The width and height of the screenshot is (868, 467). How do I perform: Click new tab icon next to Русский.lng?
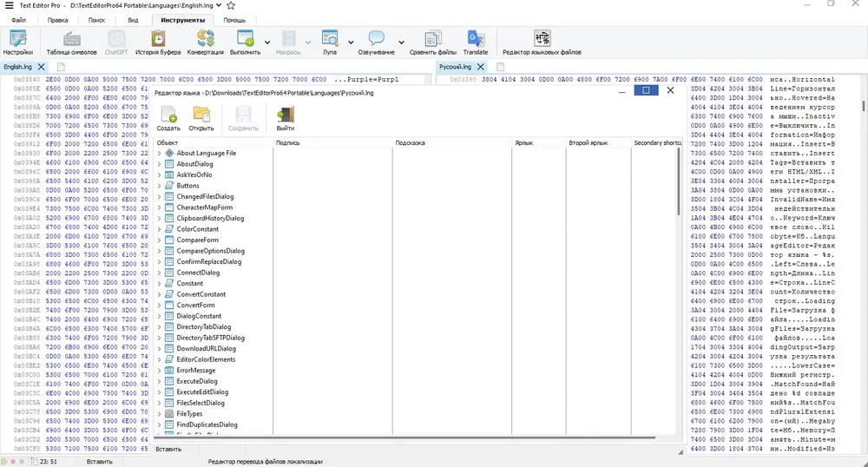click(501, 67)
